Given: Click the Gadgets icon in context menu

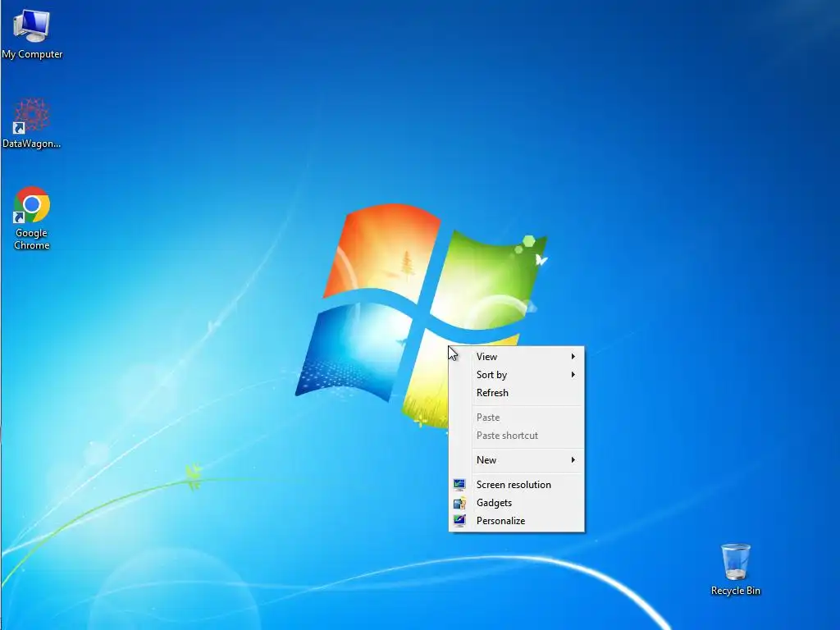Looking at the screenshot, I should point(459,503).
